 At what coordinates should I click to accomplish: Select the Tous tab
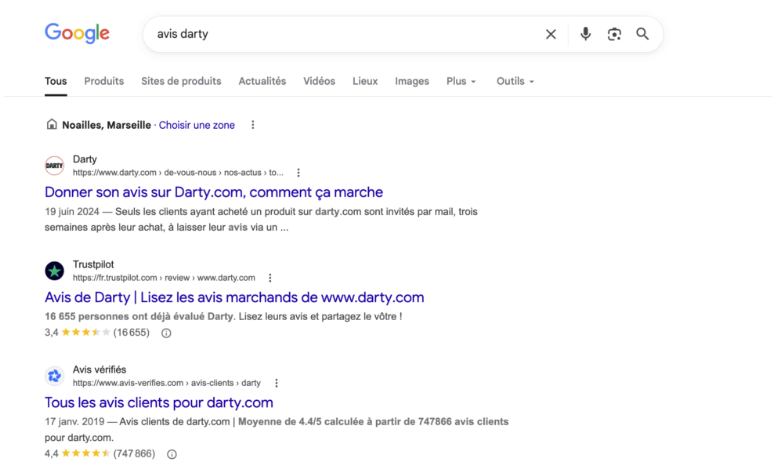click(x=56, y=81)
